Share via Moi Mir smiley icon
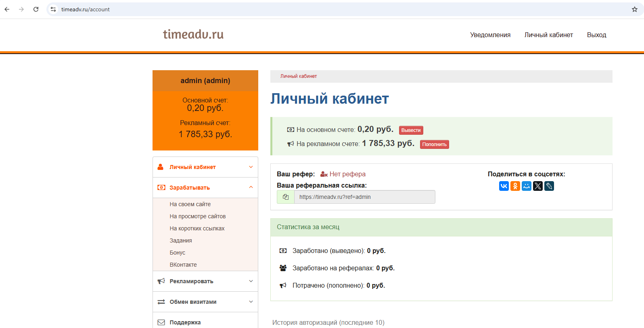 tap(526, 186)
